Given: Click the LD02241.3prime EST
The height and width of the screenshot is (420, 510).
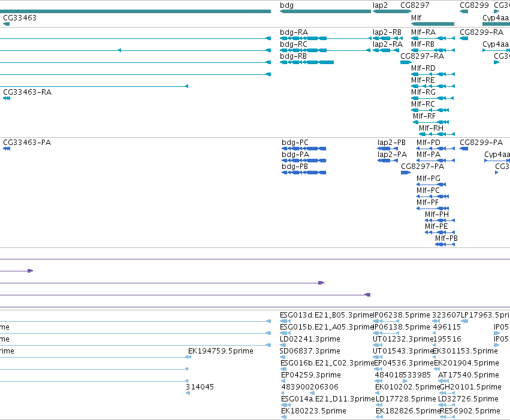Looking at the screenshot, I should click(310, 339).
